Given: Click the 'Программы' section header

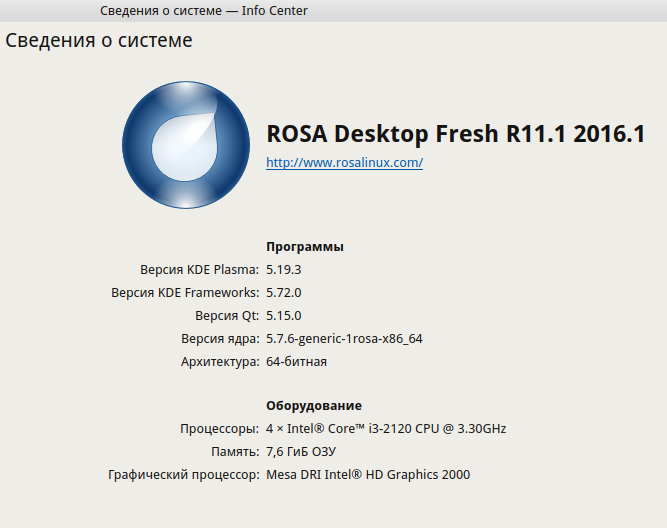Looking at the screenshot, I should [305, 246].
